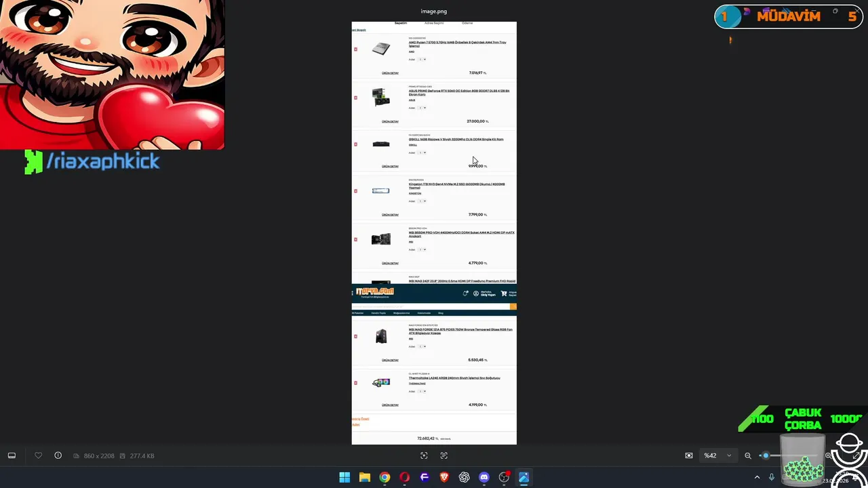
Task: Click ÜRÜN DETAY for GSKILL Ripjaws RAM
Action: coord(390,166)
